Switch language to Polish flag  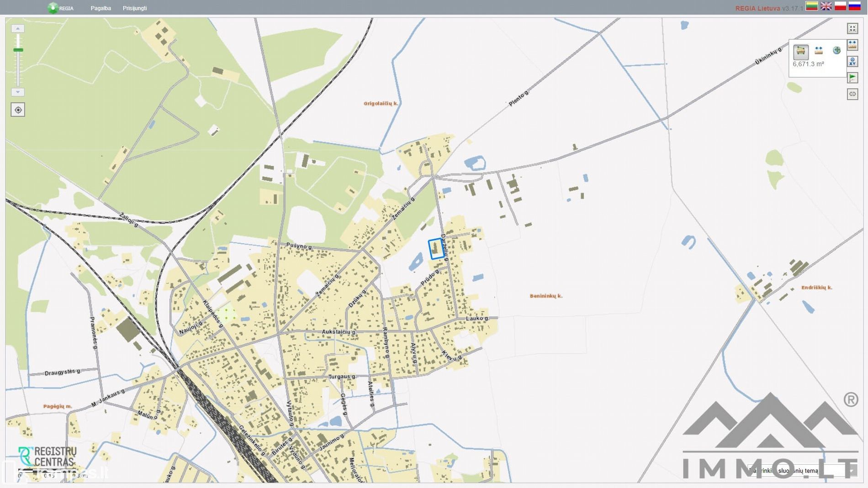pos(840,6)
